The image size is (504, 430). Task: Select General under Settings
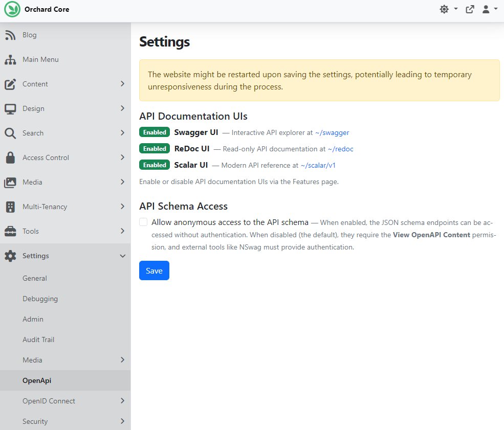pyautogui.click(x=65, y=279)
